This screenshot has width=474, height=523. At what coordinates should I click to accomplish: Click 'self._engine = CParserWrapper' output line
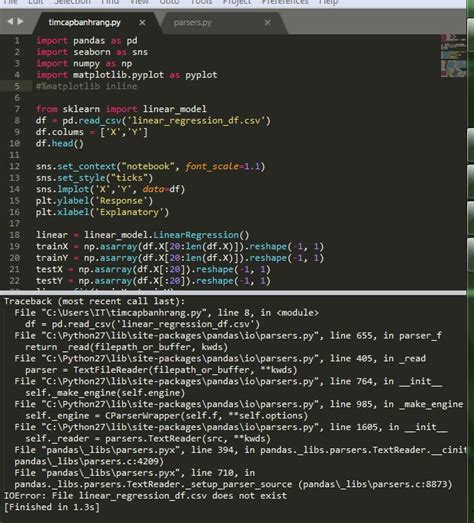point(166,416)
